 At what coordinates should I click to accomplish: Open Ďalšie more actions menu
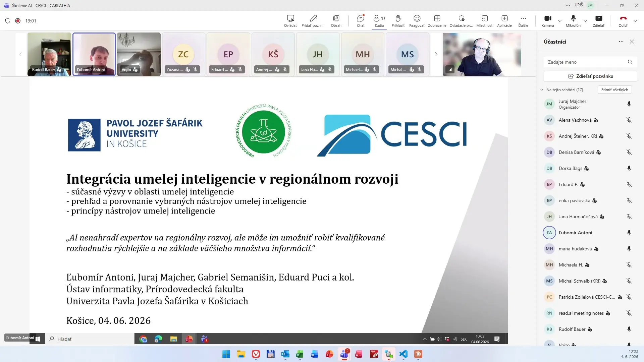click(523, 21)
